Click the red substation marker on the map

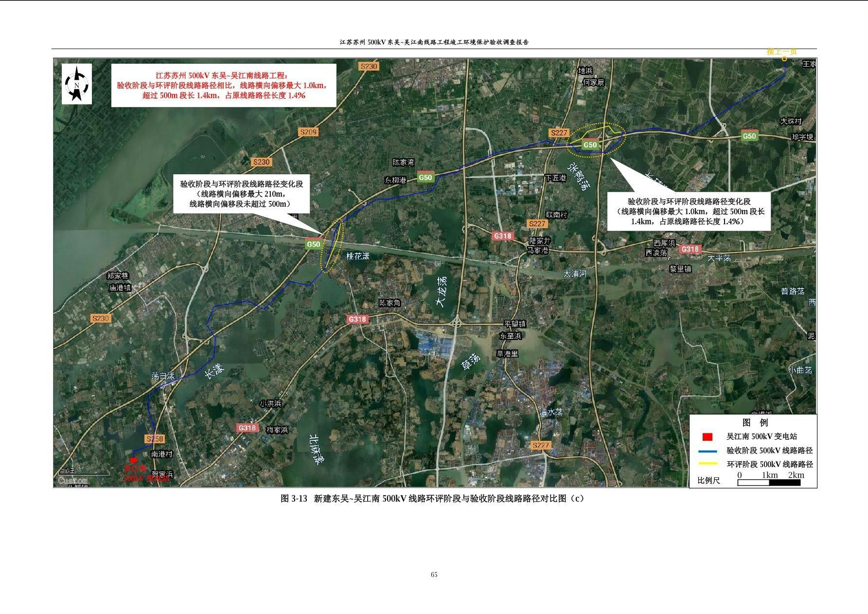[x=134, y=460]
